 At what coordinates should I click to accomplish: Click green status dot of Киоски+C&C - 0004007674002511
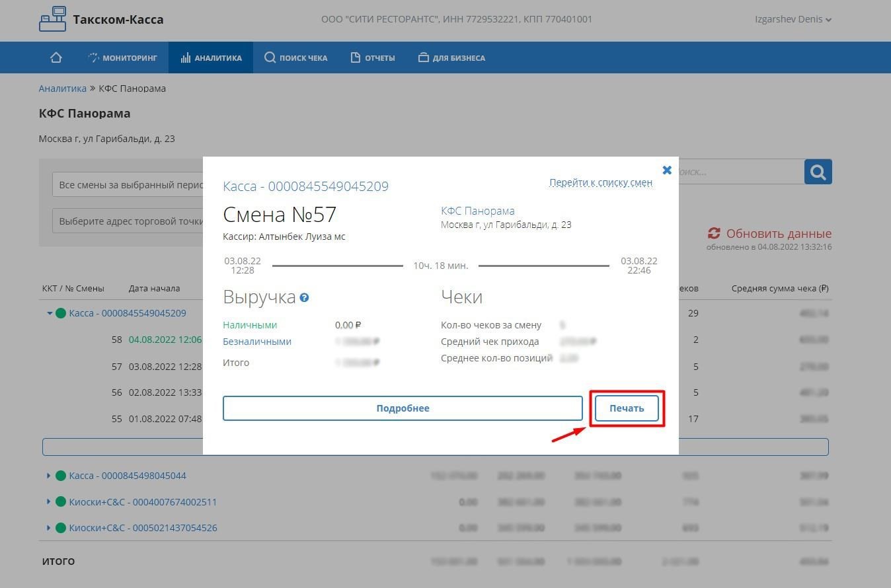coord(61,502)
